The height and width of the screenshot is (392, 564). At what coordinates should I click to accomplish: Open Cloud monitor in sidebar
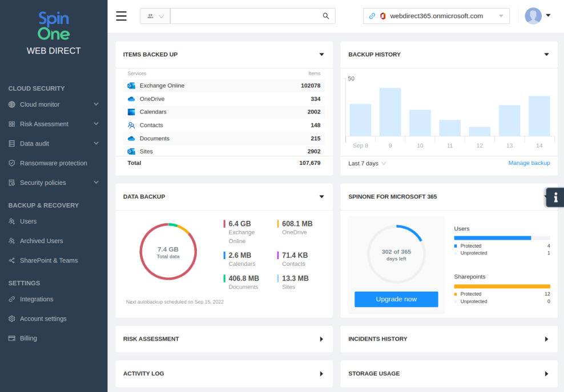(x=39, y=104)
